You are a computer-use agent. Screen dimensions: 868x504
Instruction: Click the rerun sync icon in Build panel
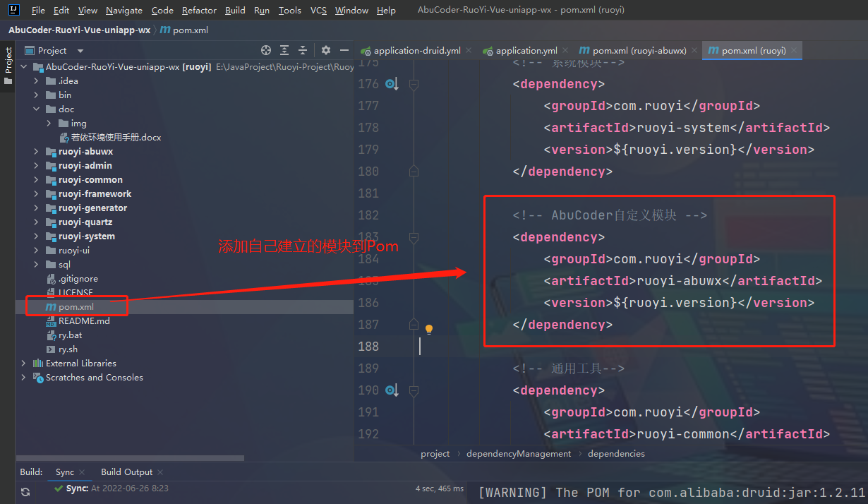pos(25,492)
